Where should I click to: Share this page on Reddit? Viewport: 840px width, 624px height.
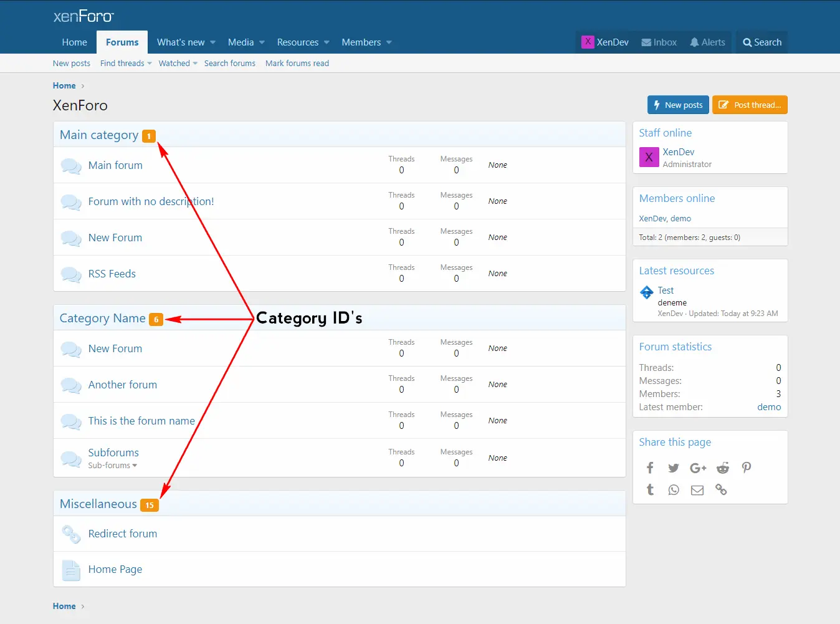723,468
